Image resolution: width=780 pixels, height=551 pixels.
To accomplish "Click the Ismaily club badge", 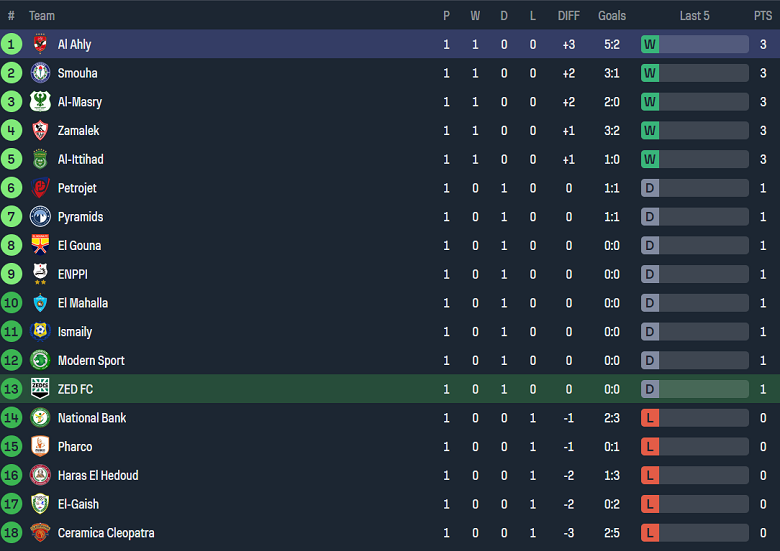I will [x=40, y=332].
